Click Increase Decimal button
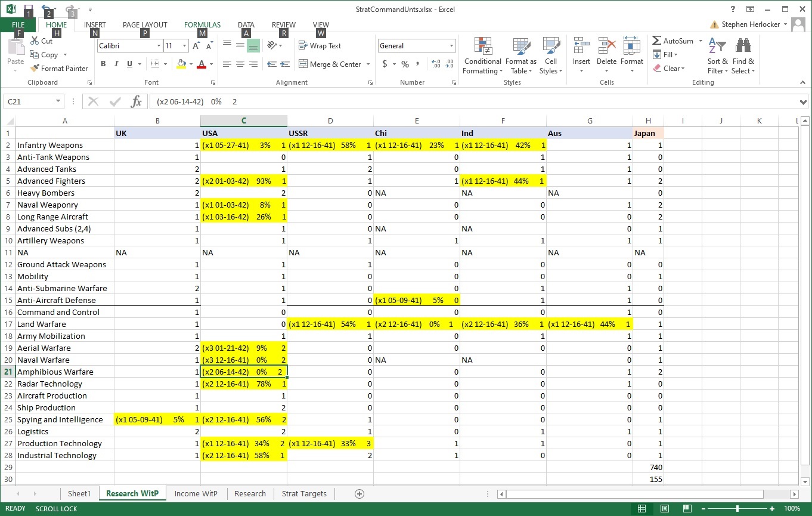This screenshot has height=516, width=812. point(436,64)
